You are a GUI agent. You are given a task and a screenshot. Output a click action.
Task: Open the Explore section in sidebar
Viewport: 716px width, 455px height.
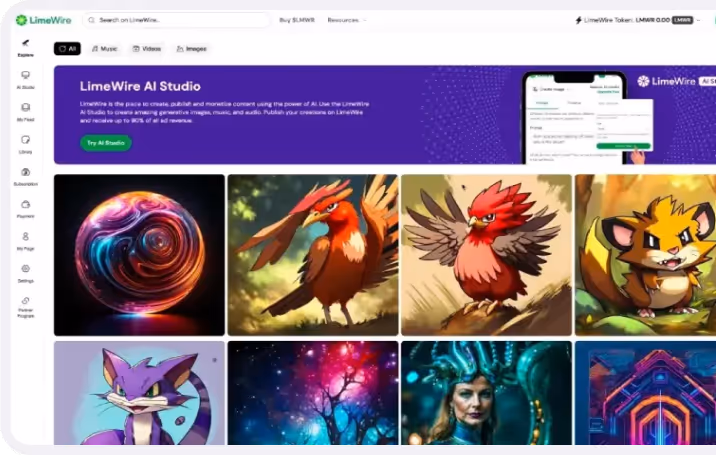26,48
